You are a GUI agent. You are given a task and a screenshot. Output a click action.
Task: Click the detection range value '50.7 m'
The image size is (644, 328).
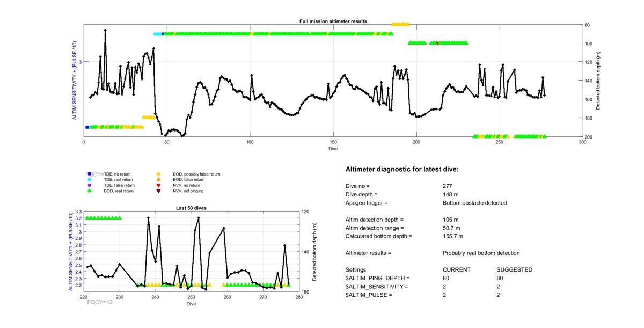[452, 228]
